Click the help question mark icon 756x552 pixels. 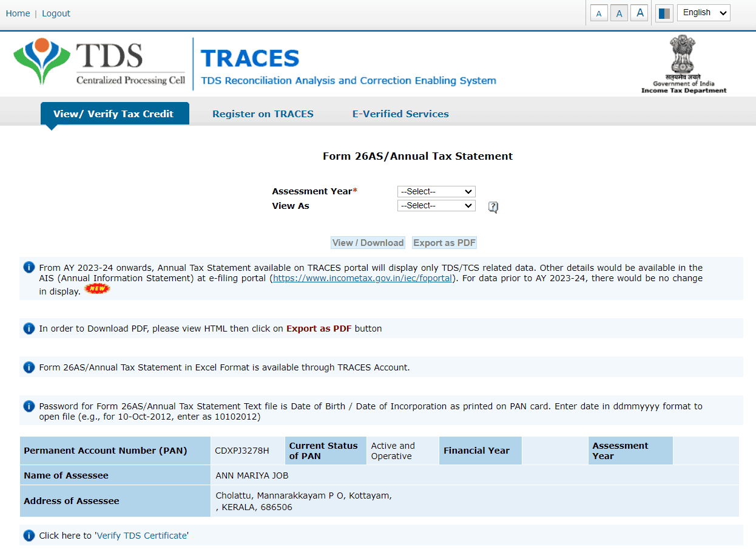click(492, 206)
